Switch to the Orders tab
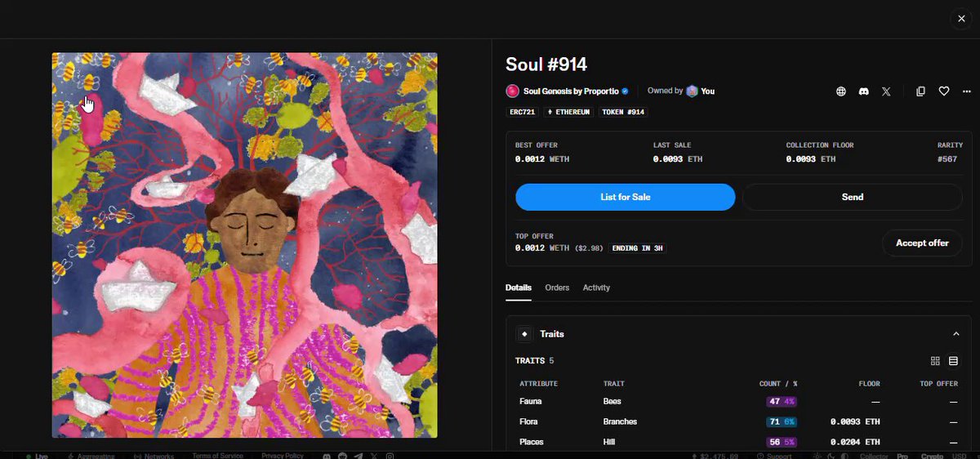 point(557,287)
